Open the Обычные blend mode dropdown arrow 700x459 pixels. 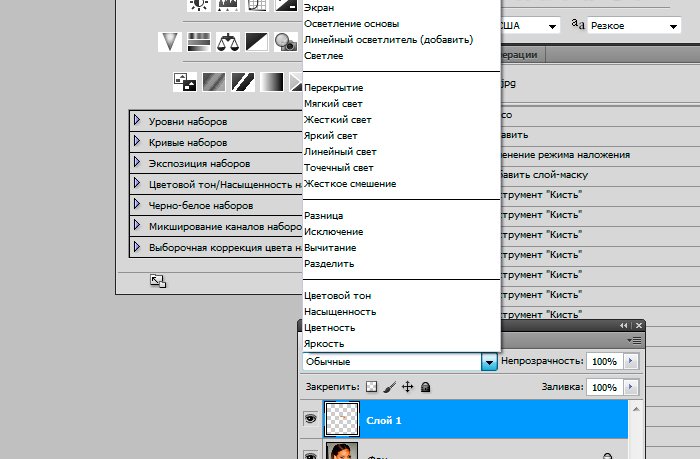click(489, 361)
